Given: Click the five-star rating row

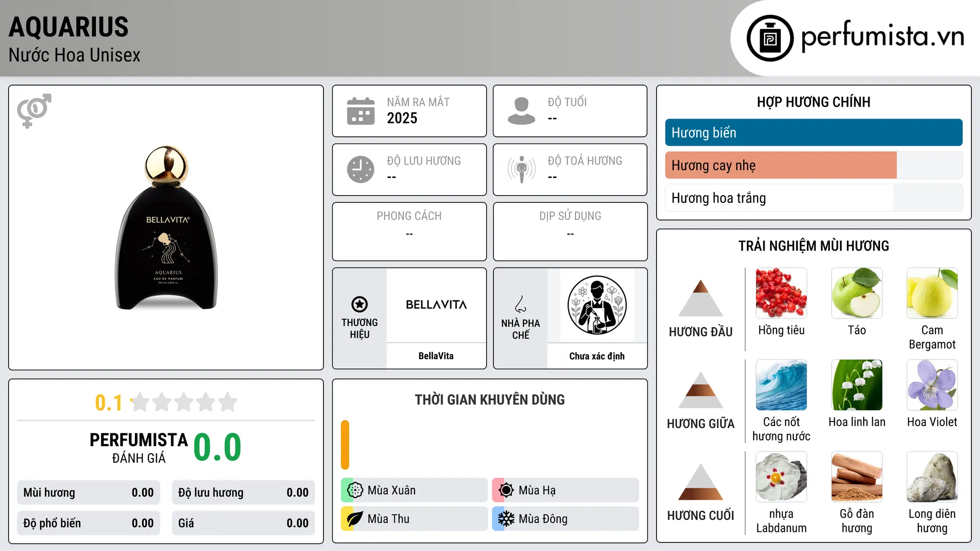Looking at the screenshot, I should click(x=184, y=402).
